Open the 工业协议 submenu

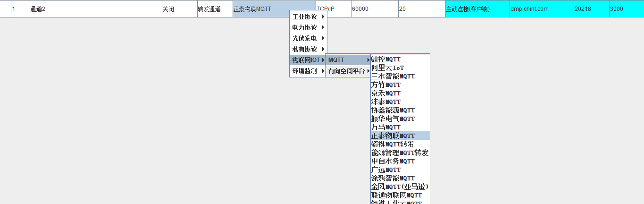(308, 17)
